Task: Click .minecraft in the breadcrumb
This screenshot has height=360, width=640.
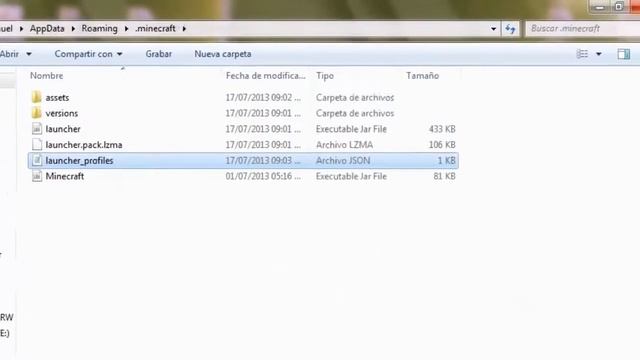Action: tap(155, 29)
